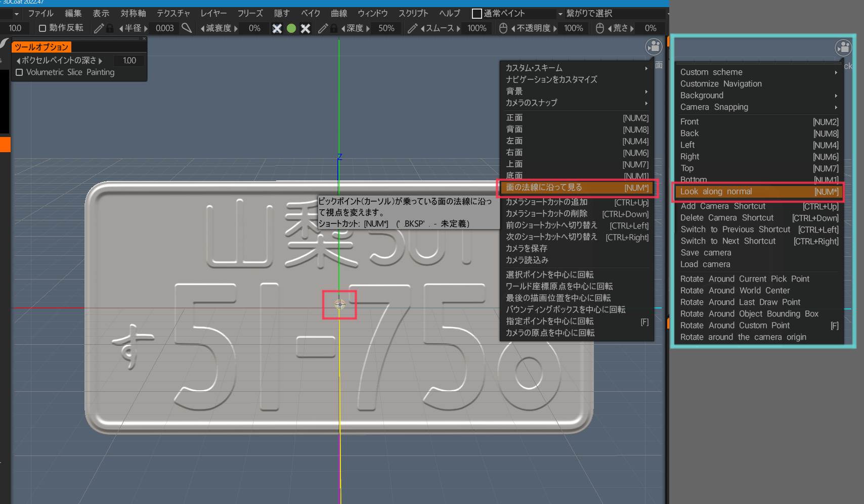Click カメラショートカットの追加
864x504 pixels.
(x=577, y=202)
